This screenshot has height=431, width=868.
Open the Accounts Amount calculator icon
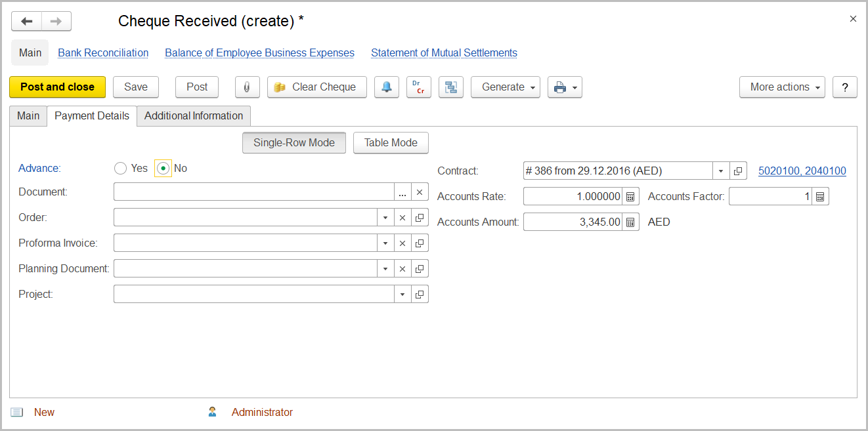(x=630, y=221)
